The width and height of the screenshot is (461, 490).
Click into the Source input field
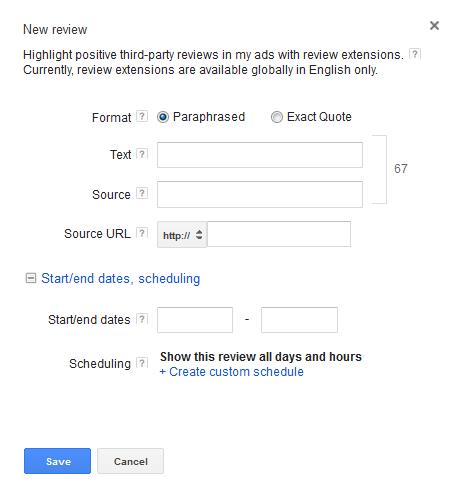point(260,194)
